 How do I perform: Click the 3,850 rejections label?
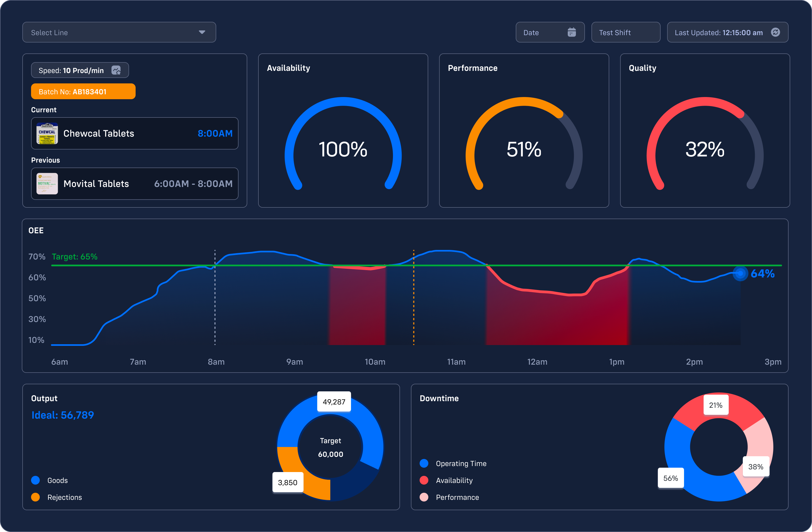coord(287,482)
